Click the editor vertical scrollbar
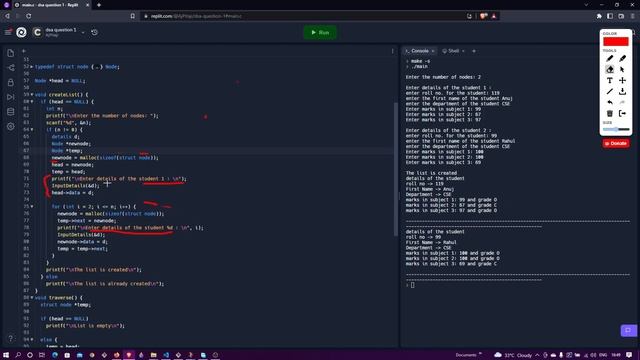 (x=395, y=169)
